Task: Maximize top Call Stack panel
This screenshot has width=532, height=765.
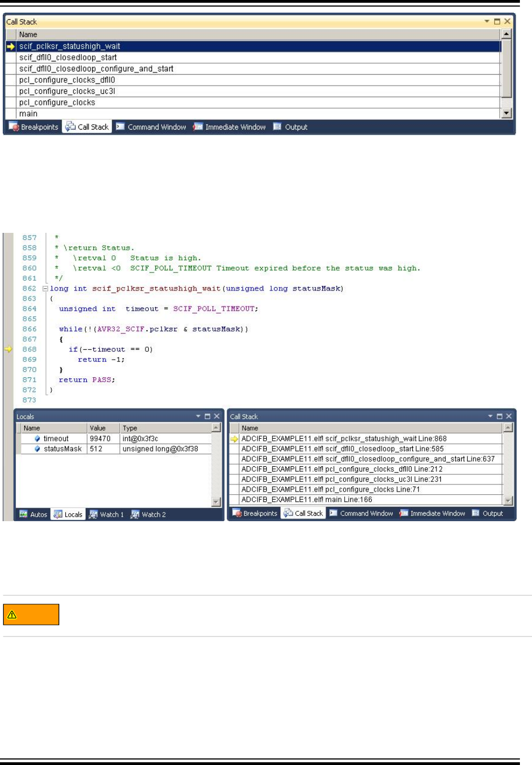Action: [497, 21]
